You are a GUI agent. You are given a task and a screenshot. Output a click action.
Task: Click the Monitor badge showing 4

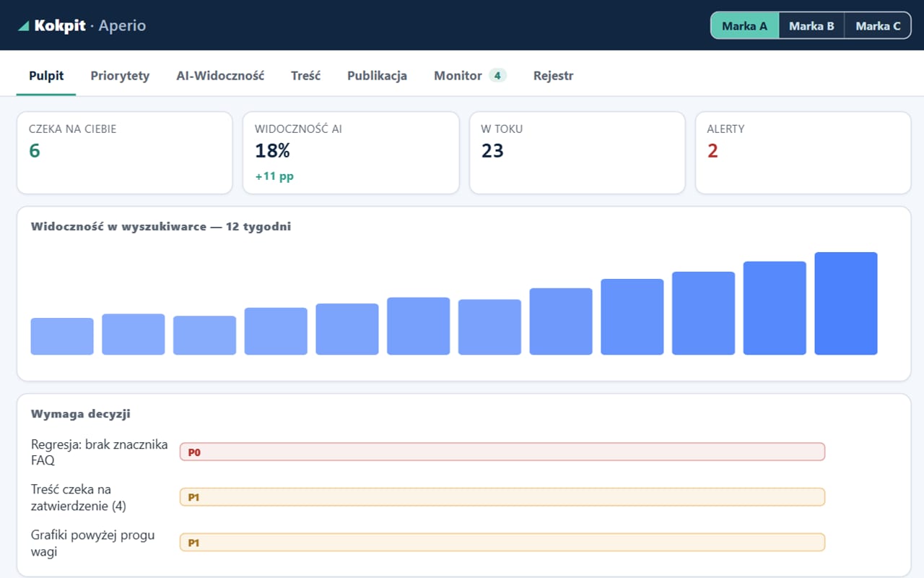coord(497,75)
